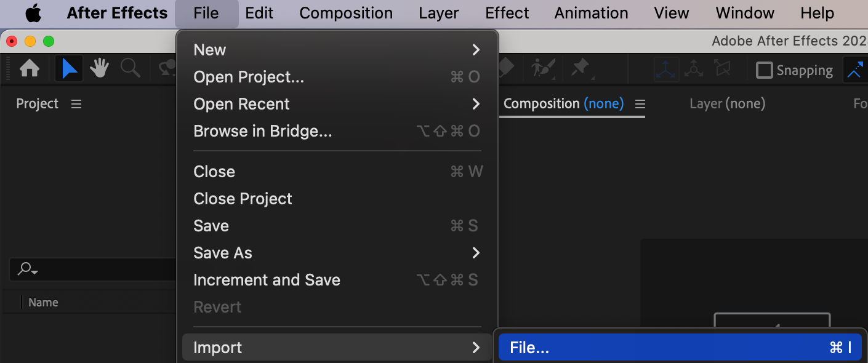
Task: Toggle the Snapping checkbox
Action: (x=764, y=70)
